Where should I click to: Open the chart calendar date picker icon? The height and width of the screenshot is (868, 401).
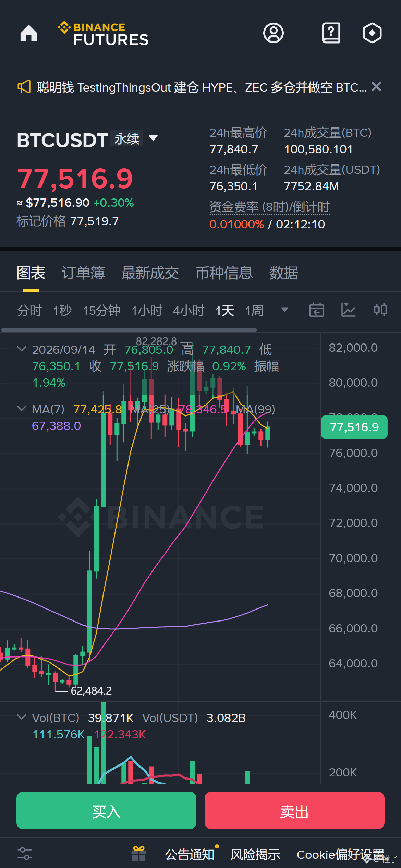316,310
